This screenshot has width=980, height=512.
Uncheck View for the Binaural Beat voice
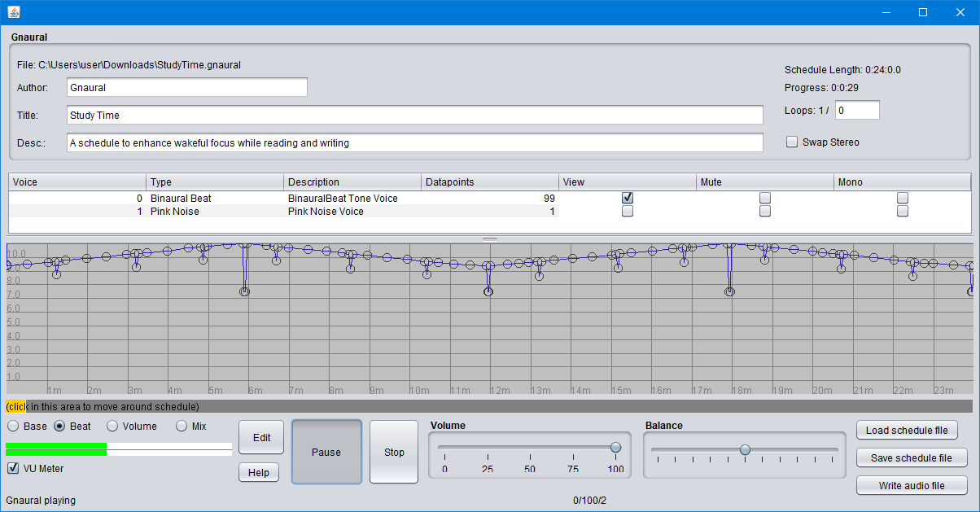point(628,198)
